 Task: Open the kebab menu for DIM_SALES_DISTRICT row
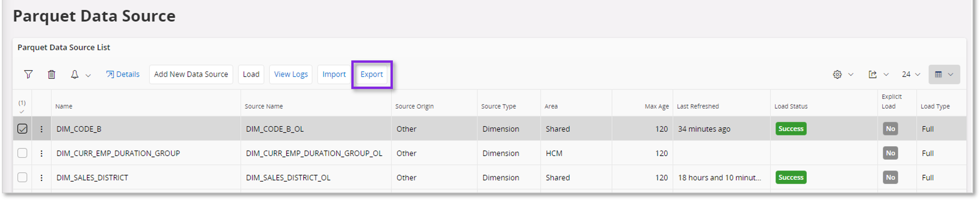pyautogui.click(x=42, y=177)
